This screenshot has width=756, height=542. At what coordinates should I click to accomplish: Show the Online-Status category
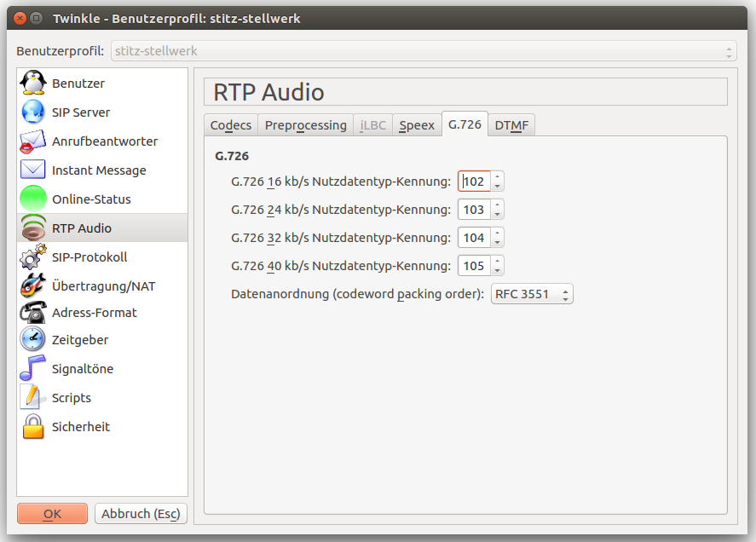[x=102, y=199]
